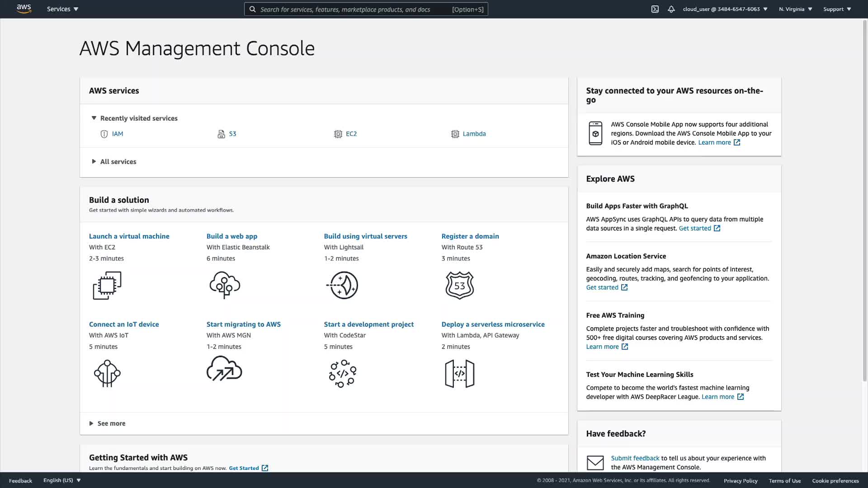
Task: Open the notifications bell icon
Action: pos(671,9)
